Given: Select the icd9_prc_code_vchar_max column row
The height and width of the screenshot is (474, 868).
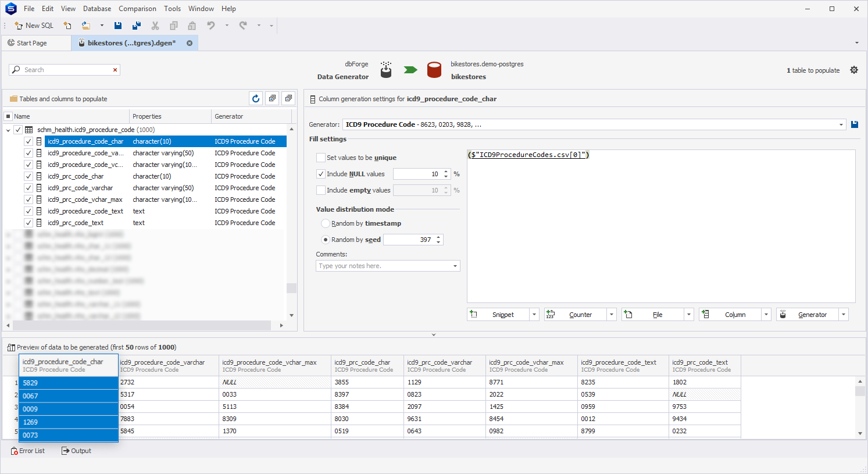Looking at the screenshot, I should pos(166,199).
